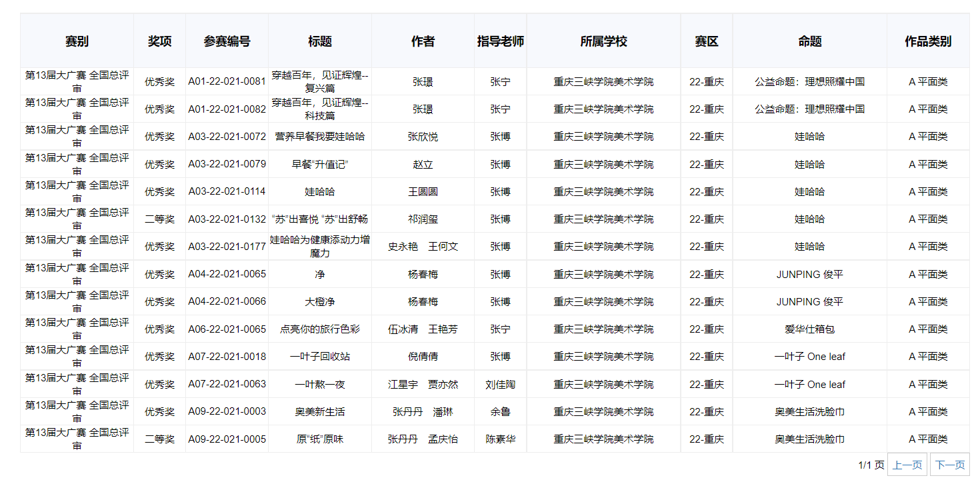
Task: Select author cell 赵立
Action: [x=423, y=165]
